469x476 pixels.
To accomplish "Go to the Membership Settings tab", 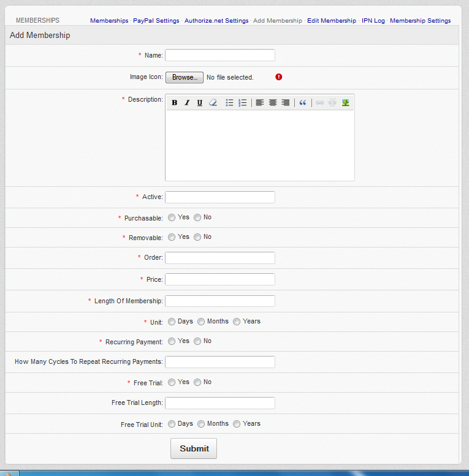I will coord(420,21).
